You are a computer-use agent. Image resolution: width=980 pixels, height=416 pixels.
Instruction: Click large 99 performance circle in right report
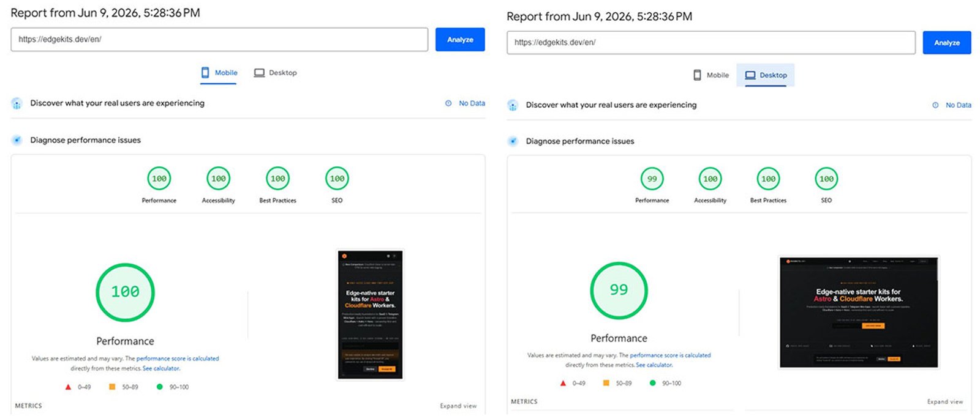point(619,291)
